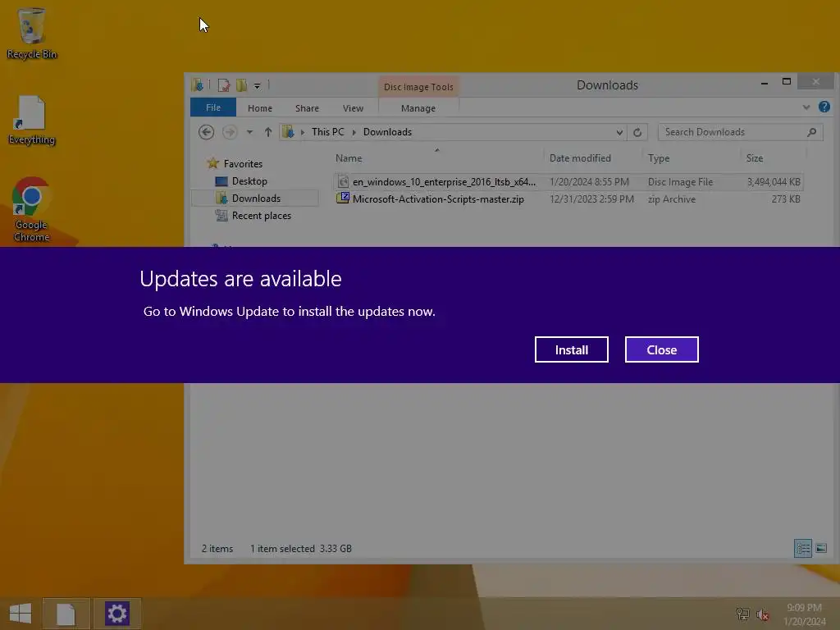Click the zip Archive type cell
The width and height of the screenshot is (840, 630).
tap(671, 199)
